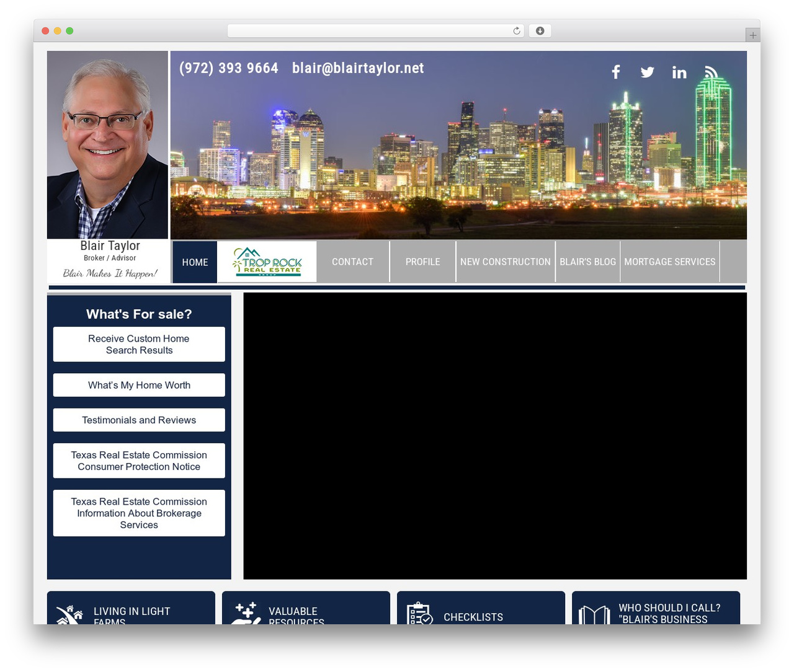Open Consumer Protection Notice button

139,461
